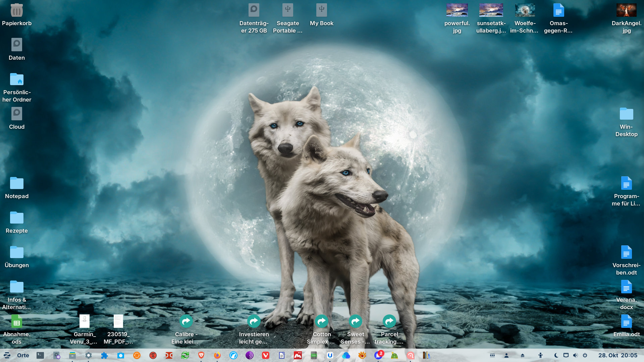
Task: Open Tor Browser from the taskbar
Action: [250, 355]
